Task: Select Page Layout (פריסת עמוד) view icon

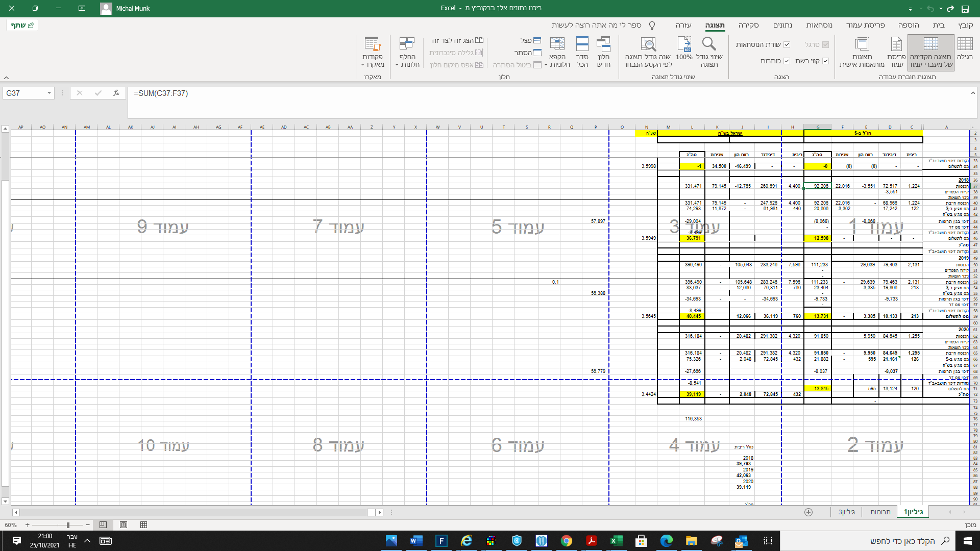Action: click(x=896, y=51)
